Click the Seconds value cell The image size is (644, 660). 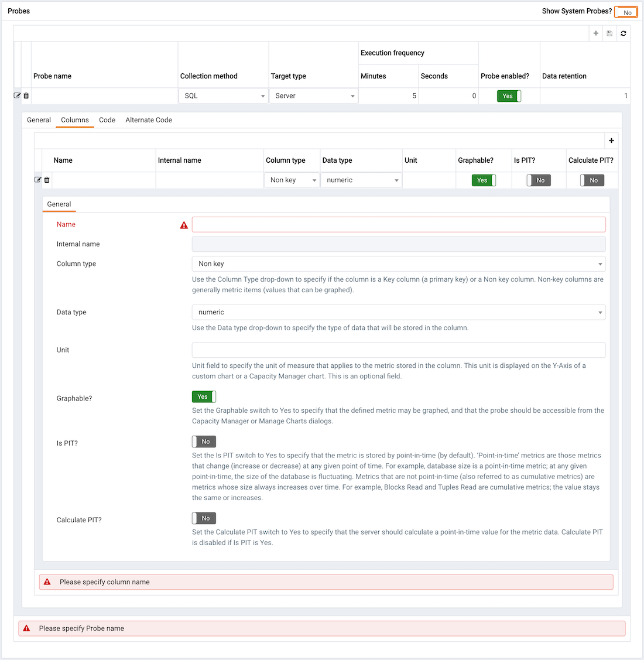[x=448, y=96]
